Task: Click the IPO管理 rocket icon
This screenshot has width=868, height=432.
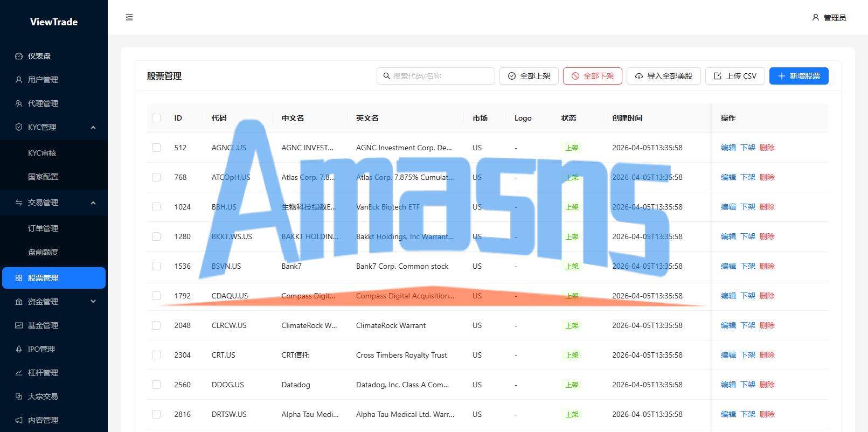Action: coord(19,349)
